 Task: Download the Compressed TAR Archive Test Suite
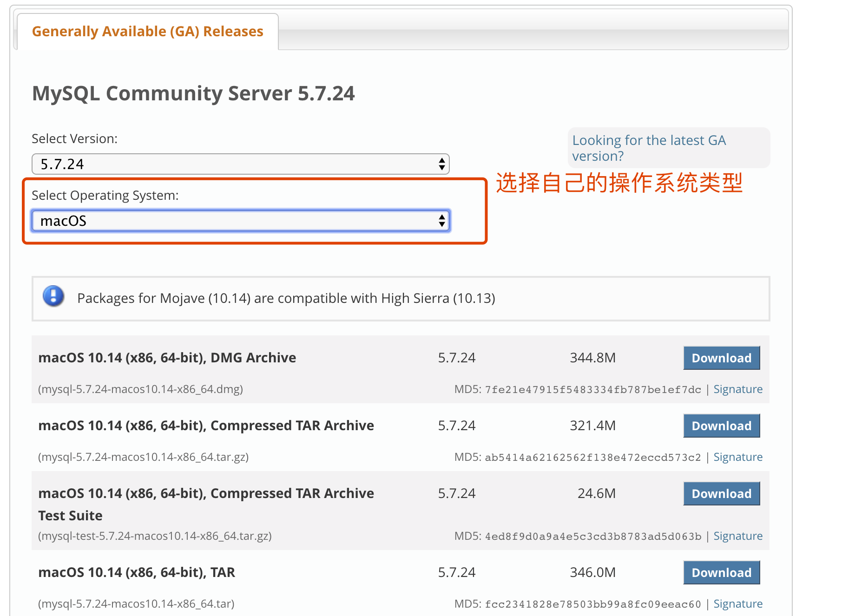[x=721, y=493]
